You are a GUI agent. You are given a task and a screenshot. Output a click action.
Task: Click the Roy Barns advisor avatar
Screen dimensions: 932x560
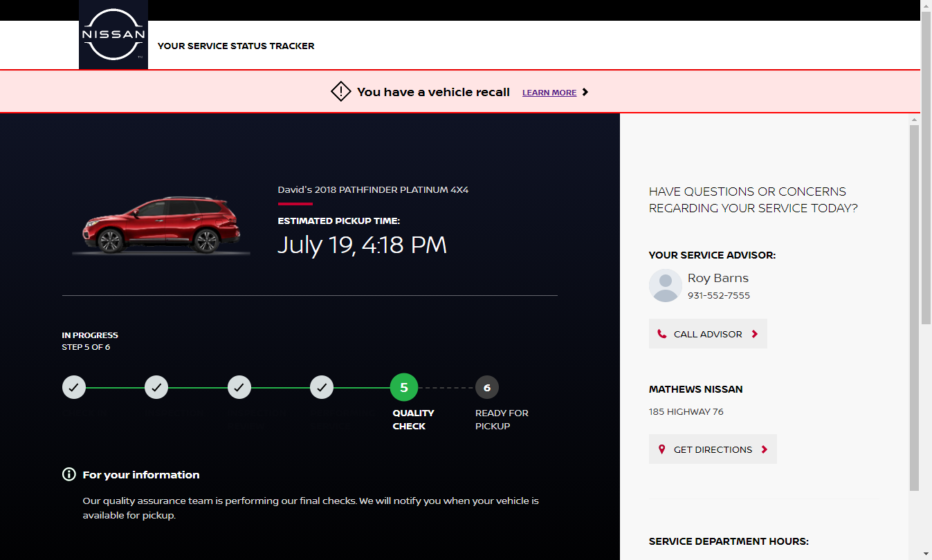(666, 286)
